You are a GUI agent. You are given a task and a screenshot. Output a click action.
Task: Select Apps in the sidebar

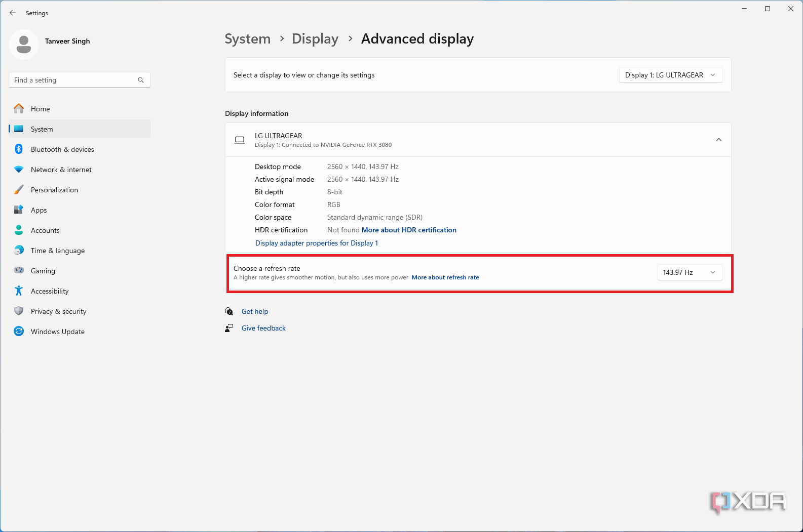click(x=80, y=210)
